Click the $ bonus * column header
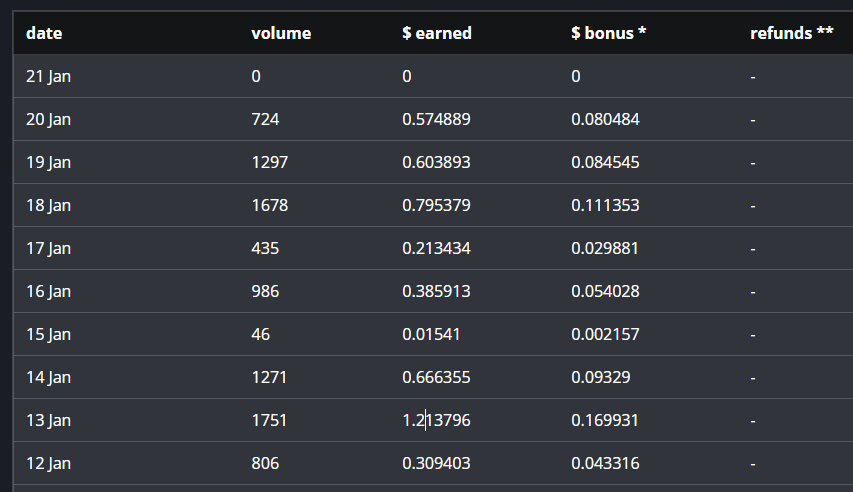This screenshot has width=853, height=492. (608, 33)
